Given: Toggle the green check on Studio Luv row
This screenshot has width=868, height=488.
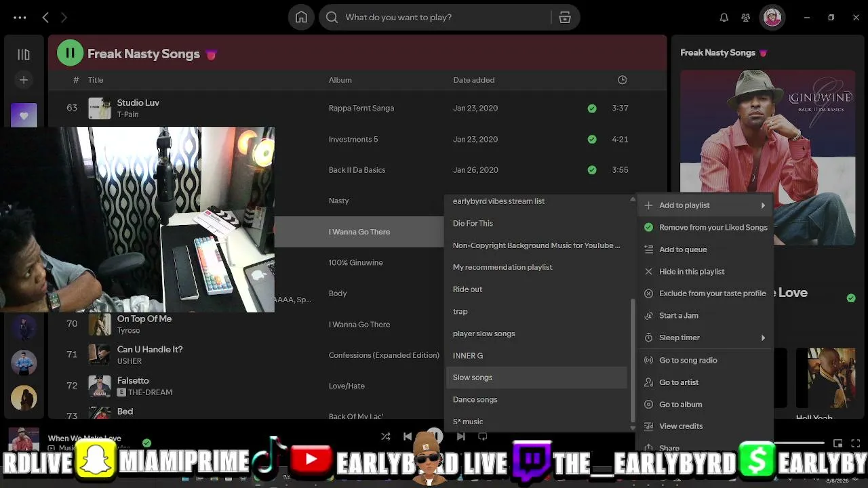Looking at the screenshot, I should pyautogui.click(x=592, y=108).
